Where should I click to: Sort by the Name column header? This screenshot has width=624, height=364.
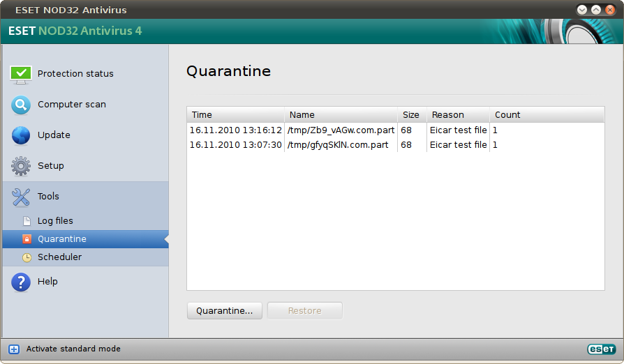click(341, 115)
